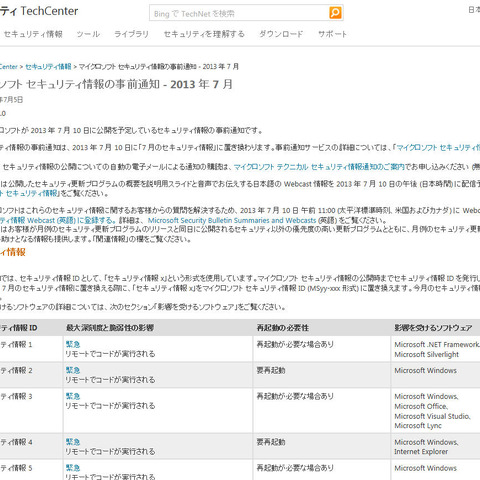The height and width of the screenshot is (480, 480).
Task: Click 緊急 link in セキュリティ情報 1 row
Action: (x=73, y=344)
